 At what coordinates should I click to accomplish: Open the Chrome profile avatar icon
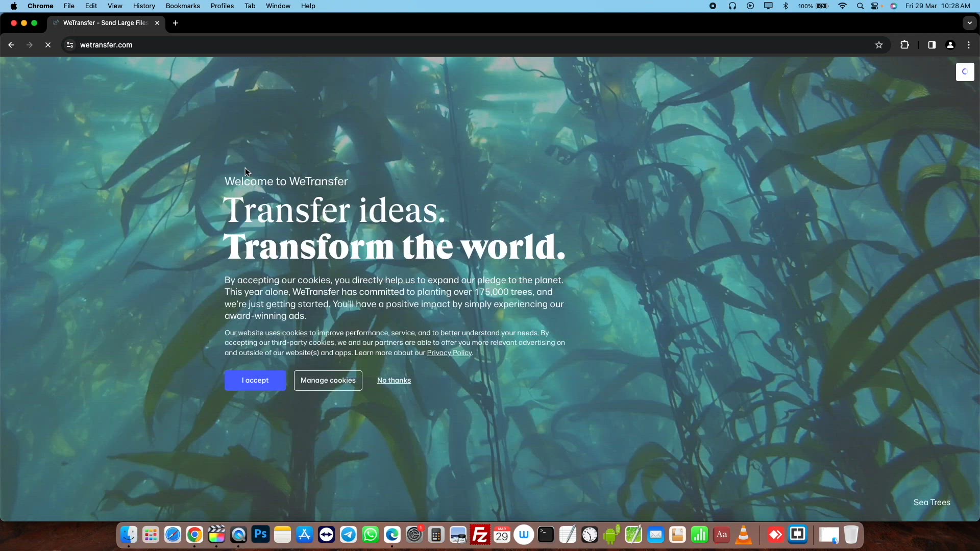tap(950, 45)
